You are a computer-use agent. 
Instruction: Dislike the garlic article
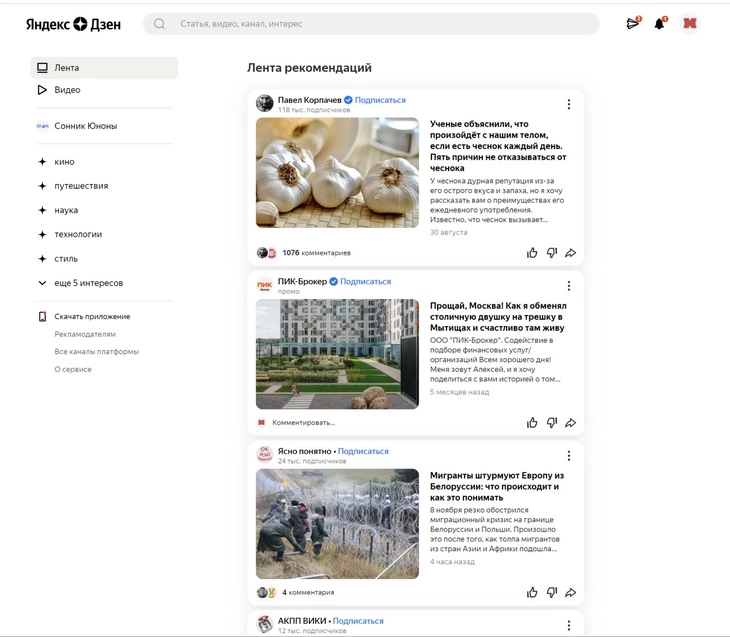coord(552,253)
